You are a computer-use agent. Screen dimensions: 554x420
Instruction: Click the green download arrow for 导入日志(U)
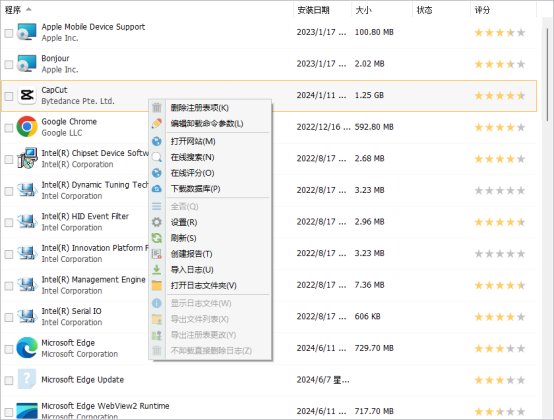pos(157,270)
